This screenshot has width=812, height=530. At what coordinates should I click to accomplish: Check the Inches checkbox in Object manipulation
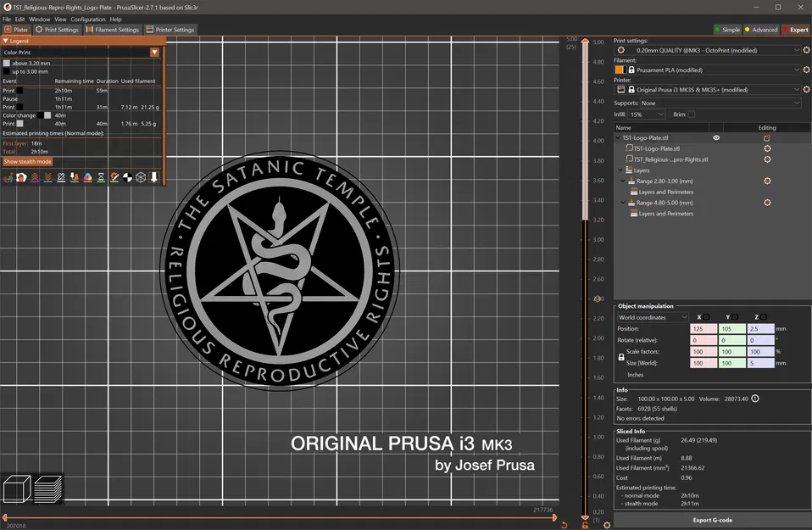pos(622,373)
